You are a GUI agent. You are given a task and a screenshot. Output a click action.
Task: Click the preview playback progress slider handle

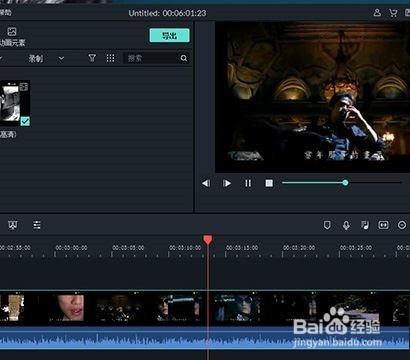coord(345,183)
